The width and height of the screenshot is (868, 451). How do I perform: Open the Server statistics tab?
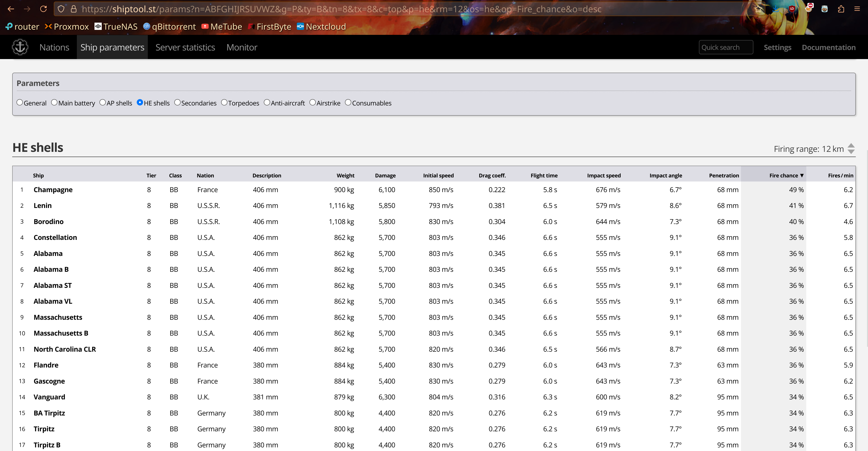coord(185,47)
